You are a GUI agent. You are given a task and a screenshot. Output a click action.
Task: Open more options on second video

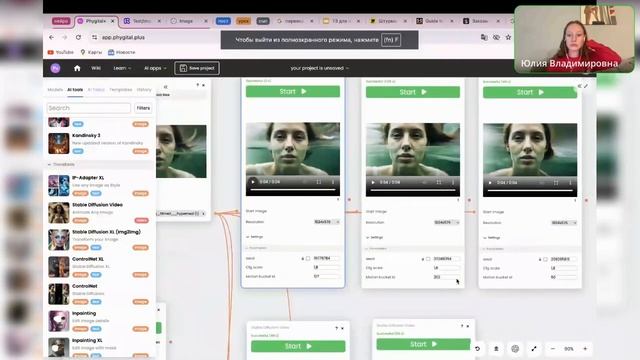(453, 182)
